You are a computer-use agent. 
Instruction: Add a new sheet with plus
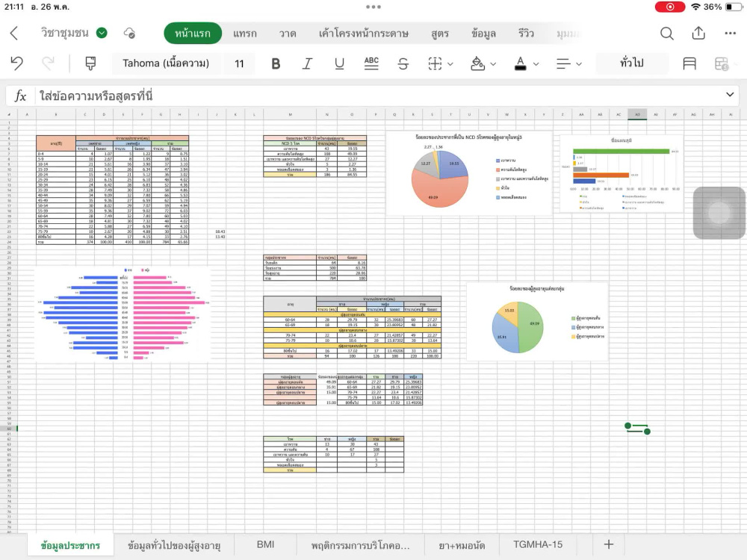coord(608,544)
